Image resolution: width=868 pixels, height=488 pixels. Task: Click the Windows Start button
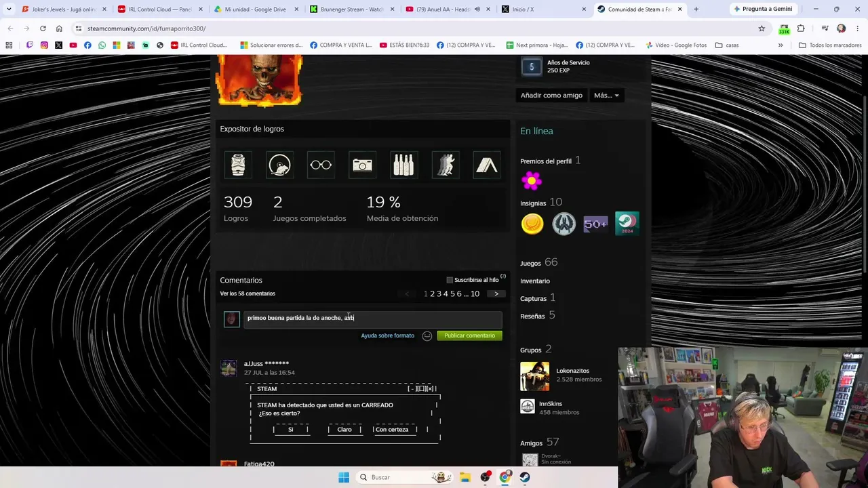[344, 477]
